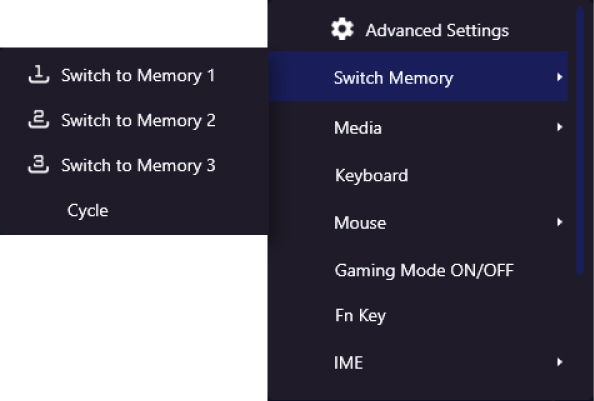Image resolution: width=594 pixels, height=401 pixels.
Task: Select the Media menu entry
Action: pos(418,127)
